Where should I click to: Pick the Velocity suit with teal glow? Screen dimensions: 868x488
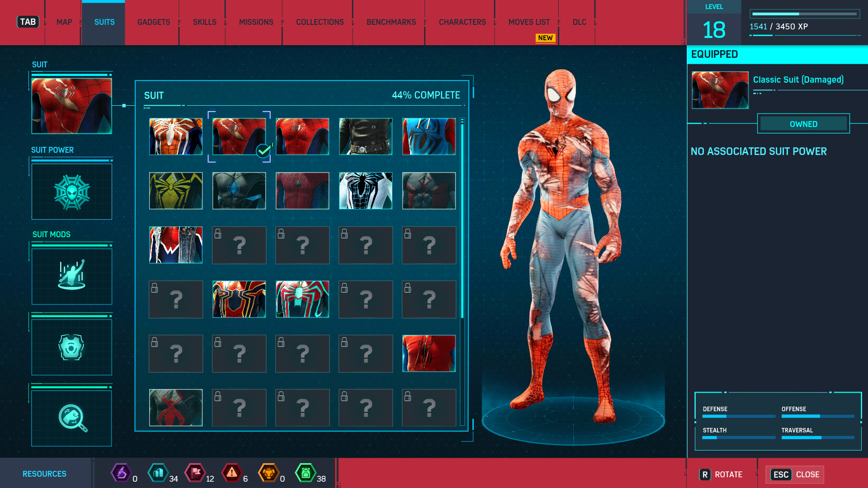(302, 299)
